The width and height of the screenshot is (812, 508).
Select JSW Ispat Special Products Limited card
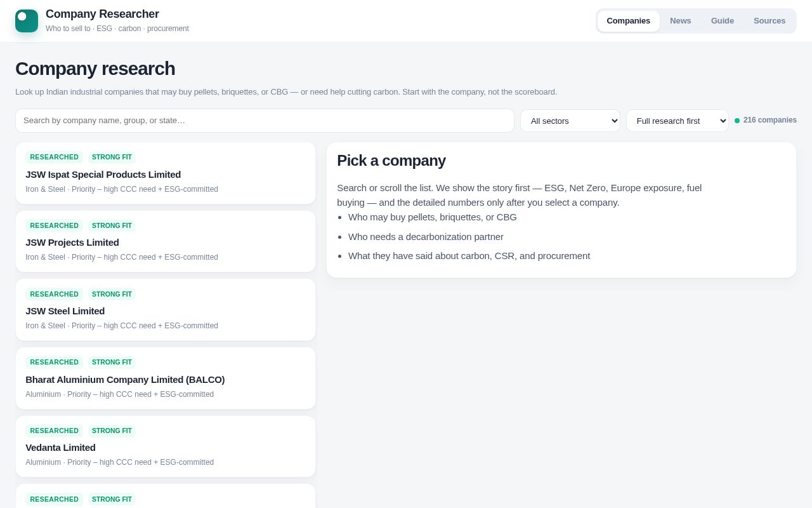(166, 173)
